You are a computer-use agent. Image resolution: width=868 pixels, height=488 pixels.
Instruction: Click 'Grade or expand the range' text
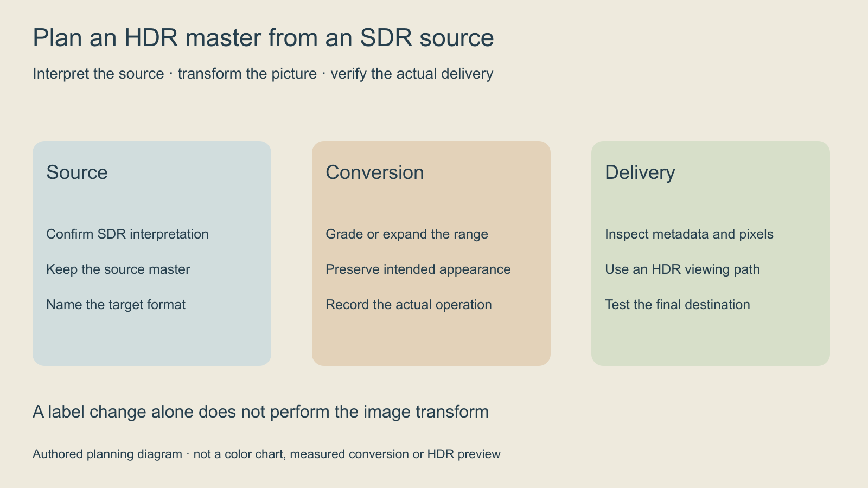tap(407, 234)
